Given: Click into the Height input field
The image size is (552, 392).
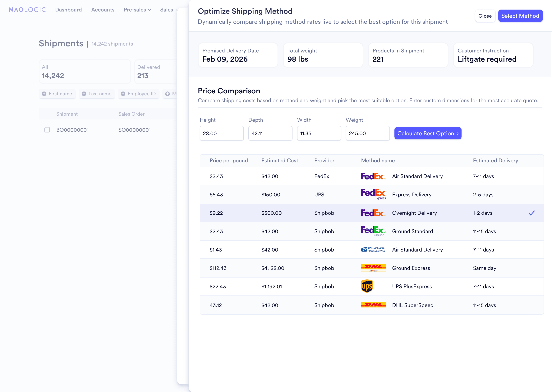Looking at the screenshot, I should click(221, 133).
